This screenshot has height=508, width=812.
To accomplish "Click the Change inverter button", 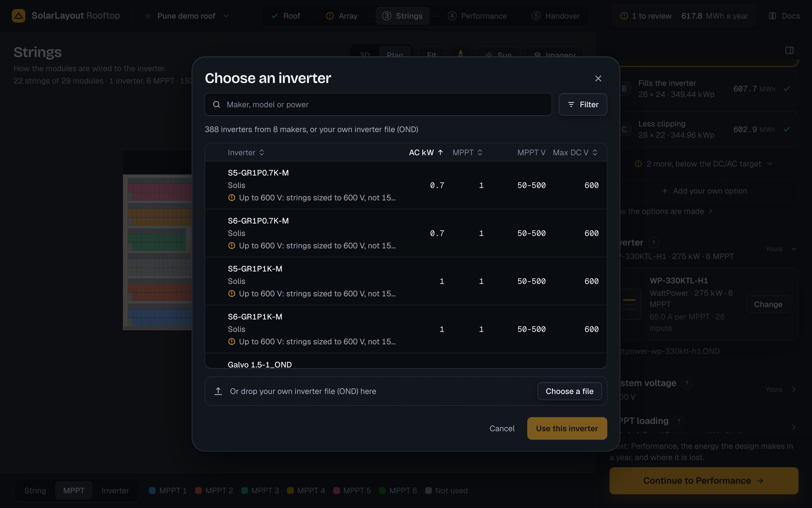I will pyautogui.click(x=768, y=305).
